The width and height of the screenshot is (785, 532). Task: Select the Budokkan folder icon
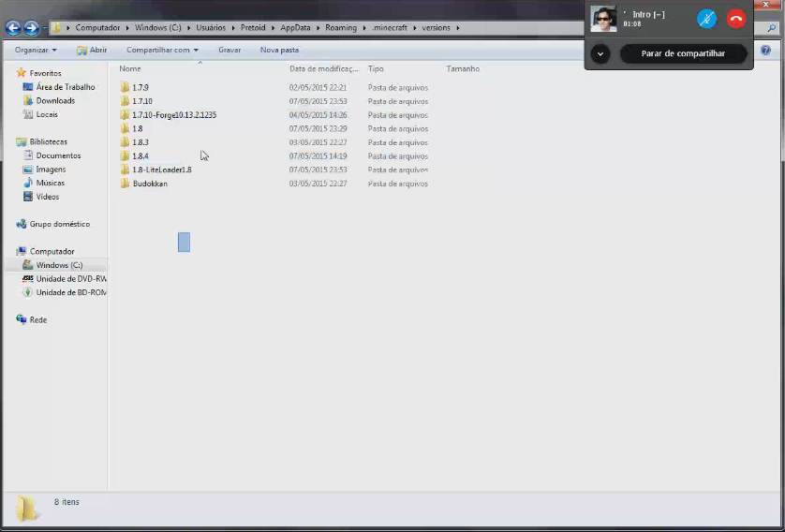click(125, 184)
